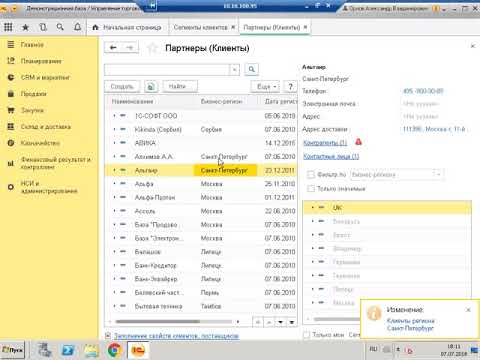Toggle the Только мои checkbox
480x360 pixels.
(306, 335)
